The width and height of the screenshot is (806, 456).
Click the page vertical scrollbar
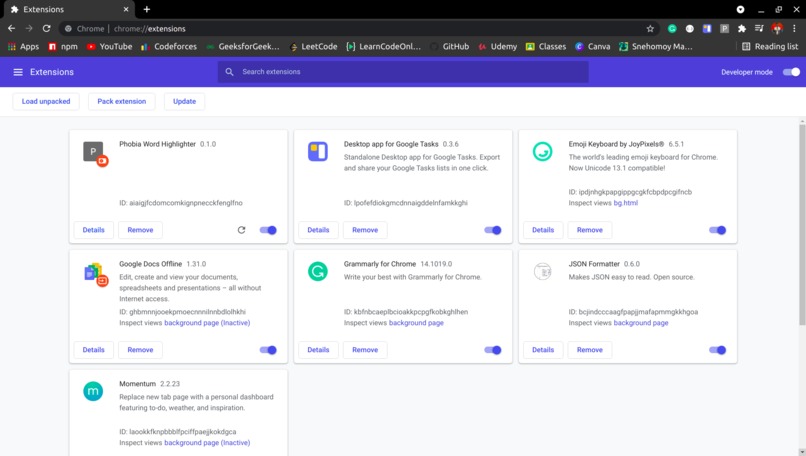click(x=802, y=224)
